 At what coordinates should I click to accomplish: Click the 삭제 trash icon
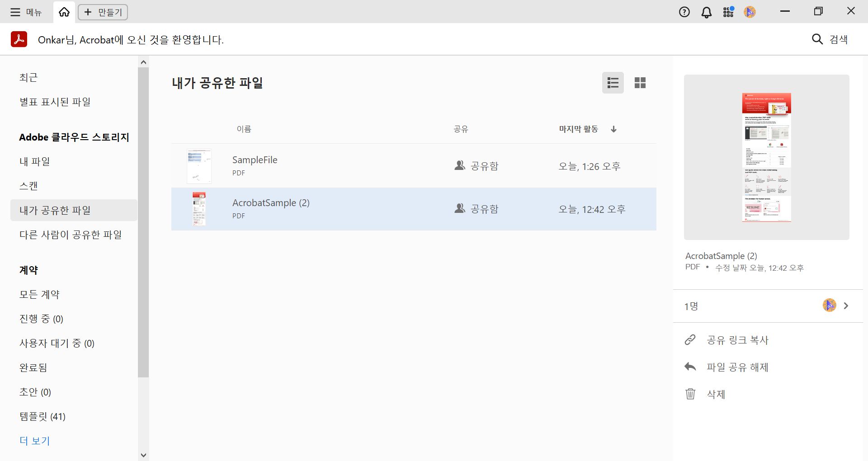tap(690, 394)
